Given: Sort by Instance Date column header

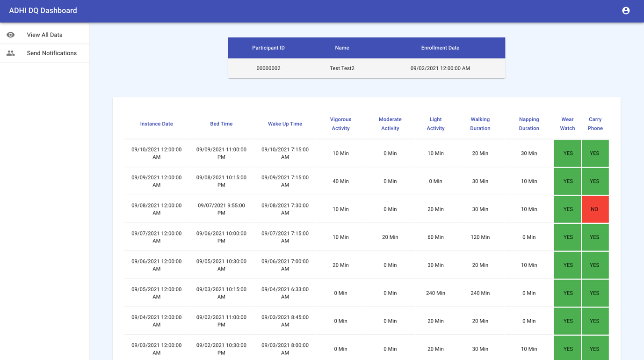Looking at the screenshot, I should pyautogui.click(x=156, y=124).
